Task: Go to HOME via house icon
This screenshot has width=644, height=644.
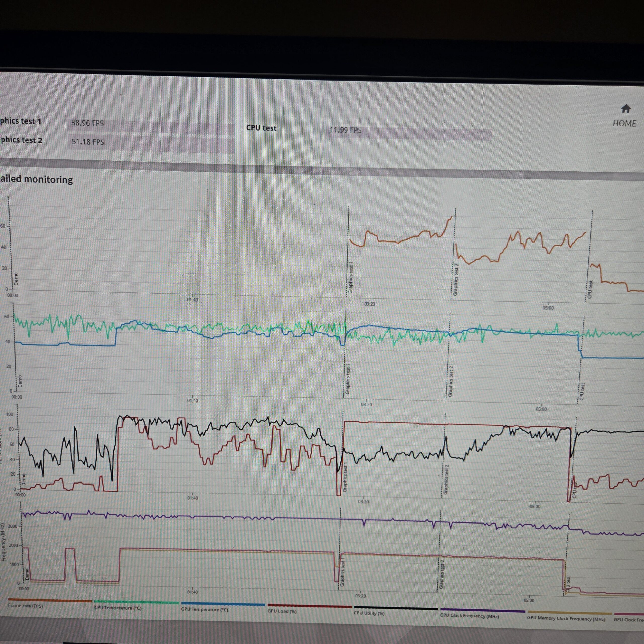Action: click(626, 109)
